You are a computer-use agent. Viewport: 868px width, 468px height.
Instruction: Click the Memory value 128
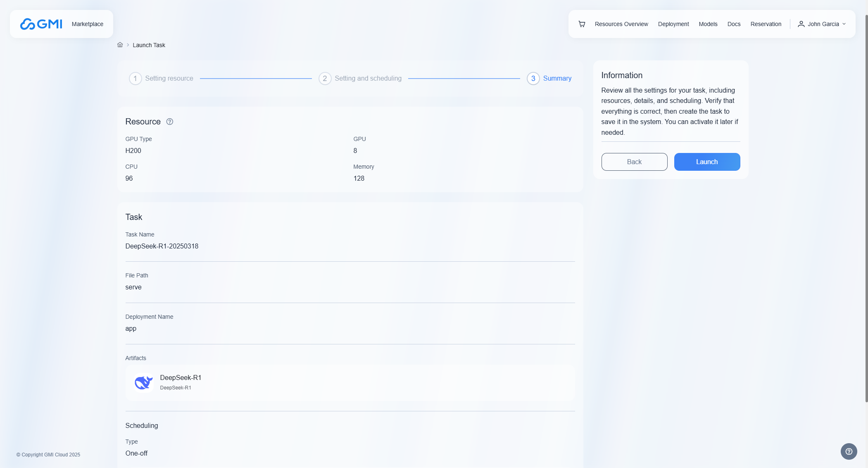359,178
